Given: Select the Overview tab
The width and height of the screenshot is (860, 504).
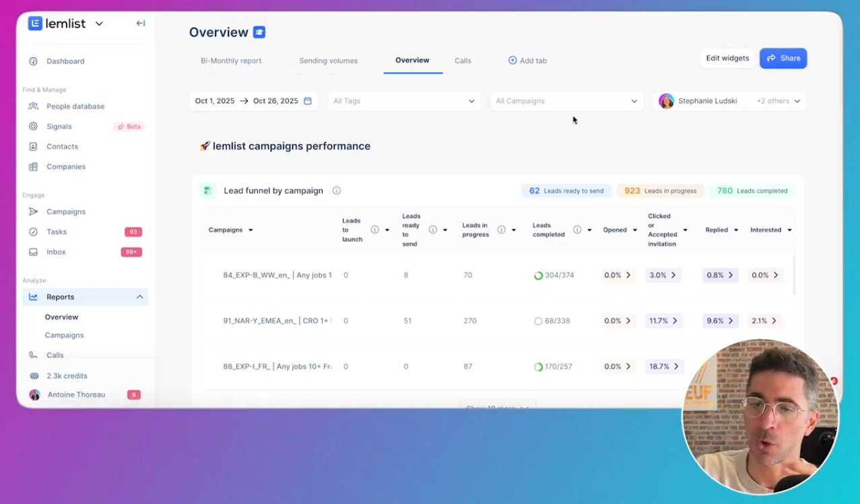Looking at the screenshot, I should point(412,61).
